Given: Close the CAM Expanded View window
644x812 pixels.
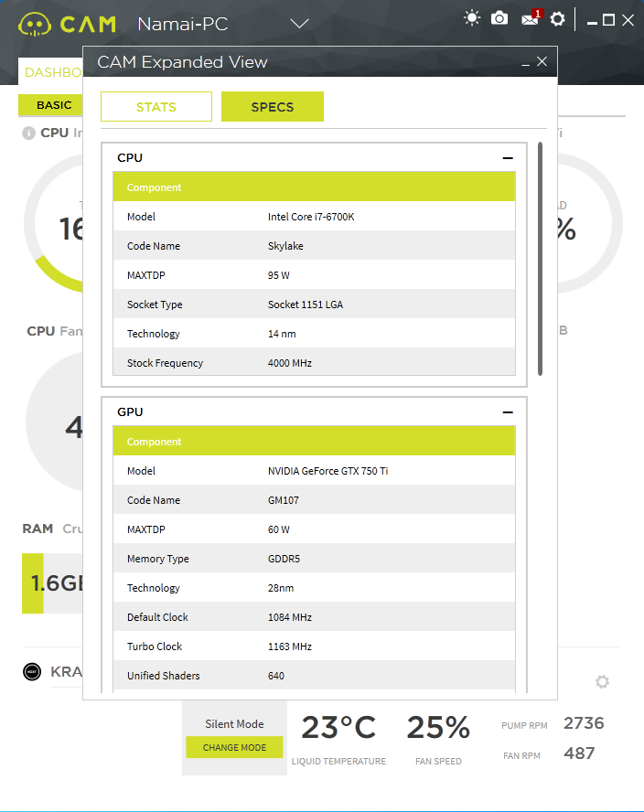Looking at the screenshot, I should (x=542, y=61).
